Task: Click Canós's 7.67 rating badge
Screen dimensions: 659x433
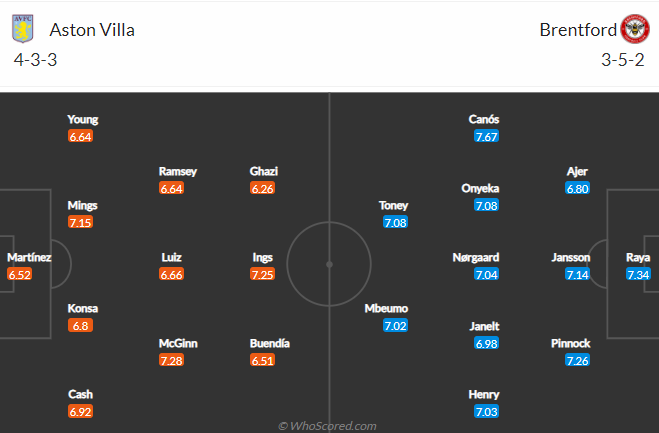Action: pyautogui.click(x=486, y=137)
